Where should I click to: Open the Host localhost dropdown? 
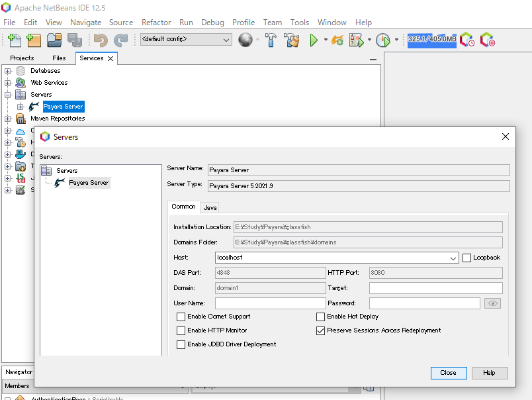click(x=453, y=258)
